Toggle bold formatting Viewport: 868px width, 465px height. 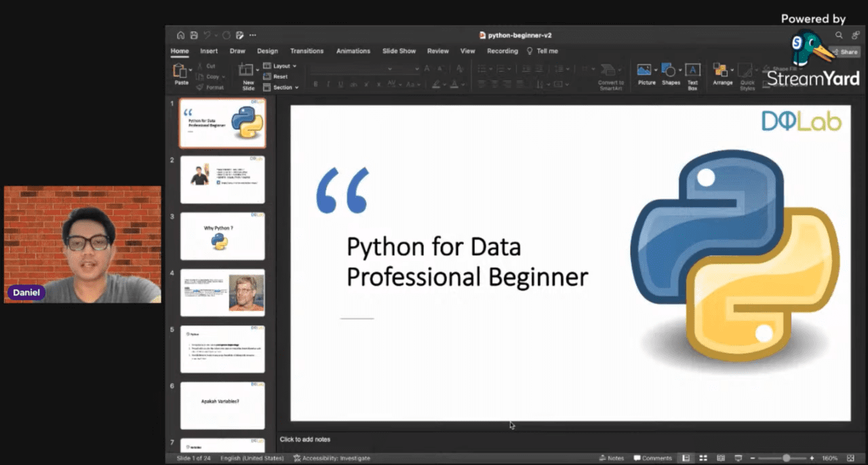point(315,83)
